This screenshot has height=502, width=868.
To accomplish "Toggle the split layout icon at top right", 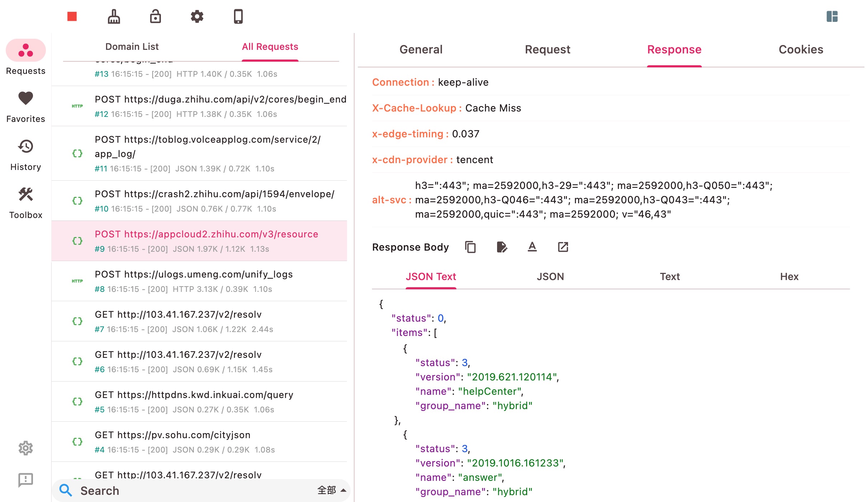I will (832, 16).
